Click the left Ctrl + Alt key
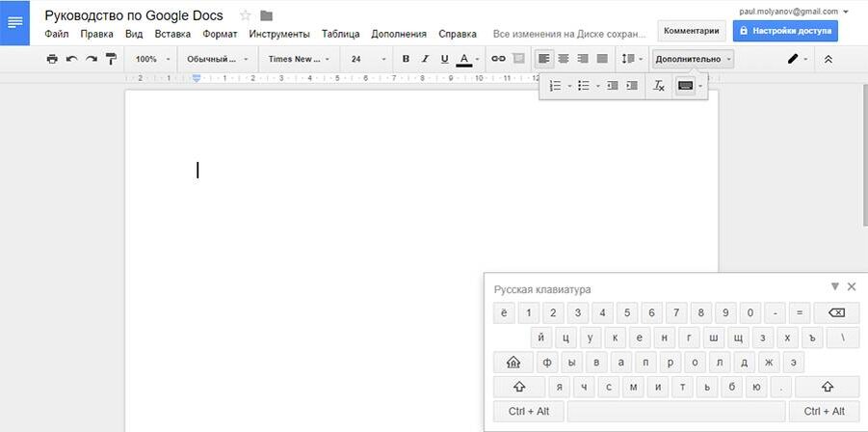Image resolution: width=868 pixels, height=432 pixels. pos(528,411)
